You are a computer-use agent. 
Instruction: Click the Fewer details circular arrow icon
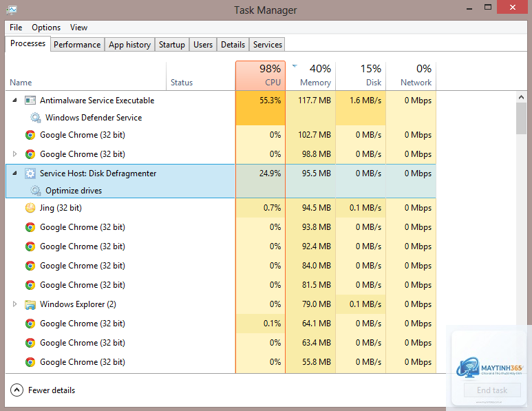pos(17,390)
